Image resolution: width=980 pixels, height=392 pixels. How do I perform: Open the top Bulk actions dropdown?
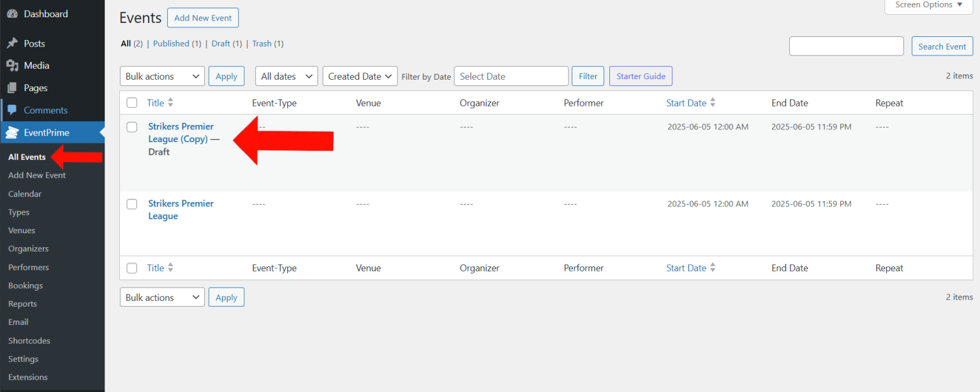(162, 76)
